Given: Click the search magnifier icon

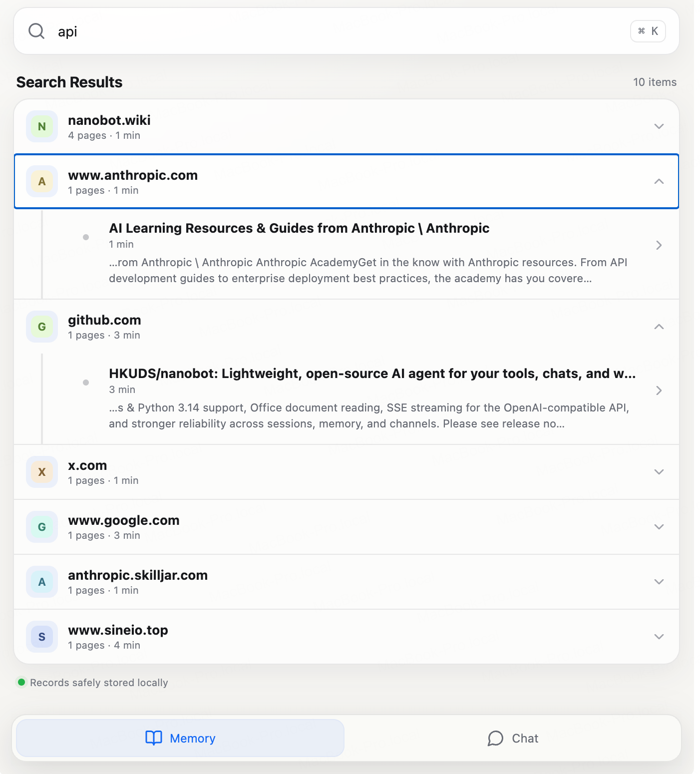Looking at the screenshot, I should (36, 31).
